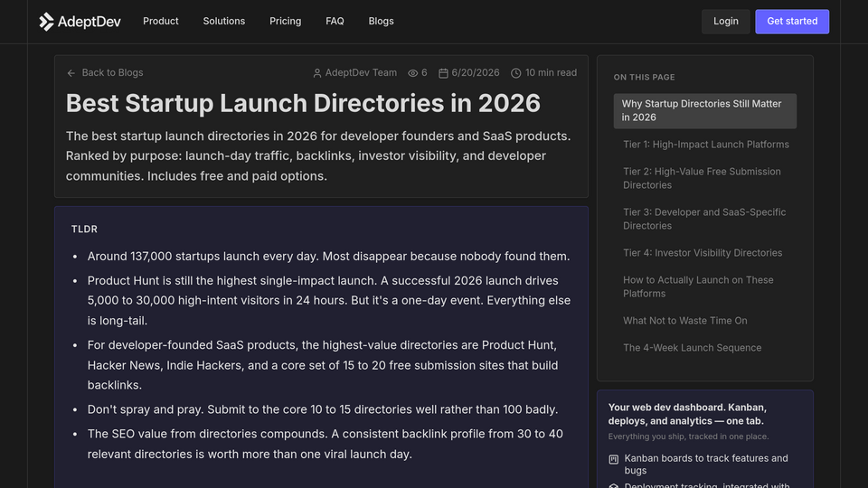Viewport: 868px width, 488px height.
Task: Click the bullet about developer-founded SaaS products
Action: tap(323, 365)
